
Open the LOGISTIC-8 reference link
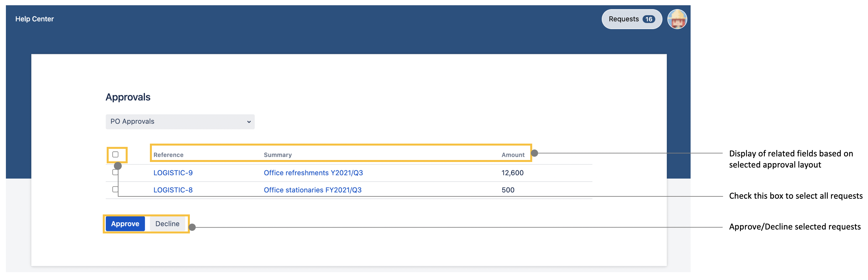pos(173,190)
